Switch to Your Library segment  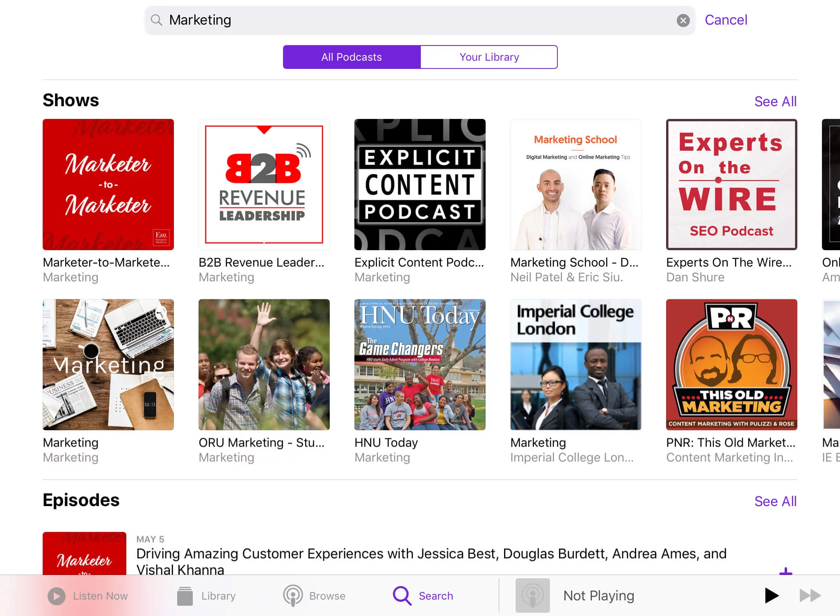click(489, 57)
